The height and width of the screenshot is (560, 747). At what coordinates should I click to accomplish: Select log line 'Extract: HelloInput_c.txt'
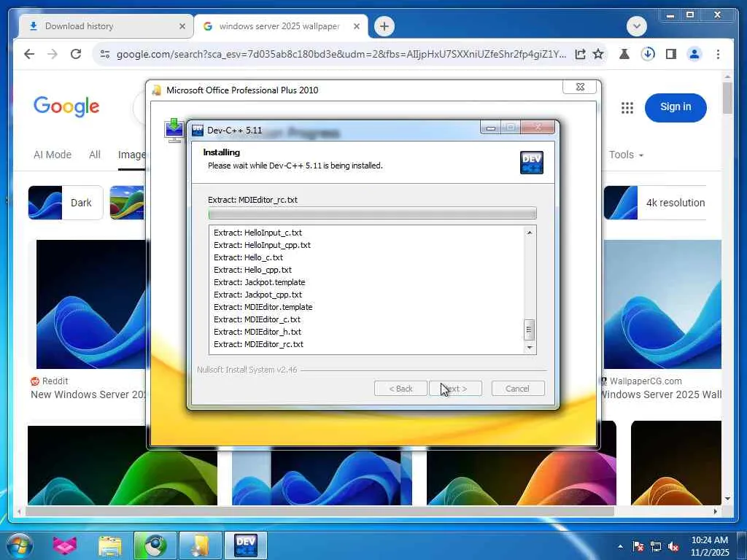[x=258, y=233]
